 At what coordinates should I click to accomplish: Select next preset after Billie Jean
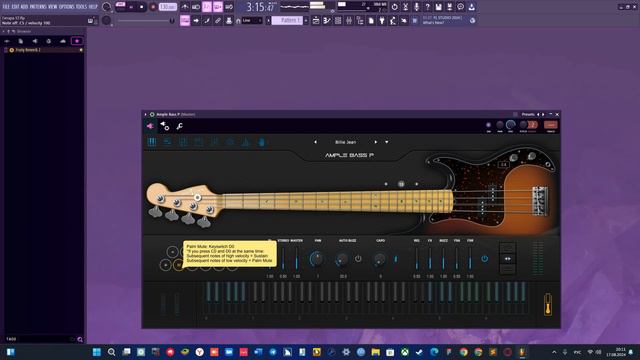(376, 142)
